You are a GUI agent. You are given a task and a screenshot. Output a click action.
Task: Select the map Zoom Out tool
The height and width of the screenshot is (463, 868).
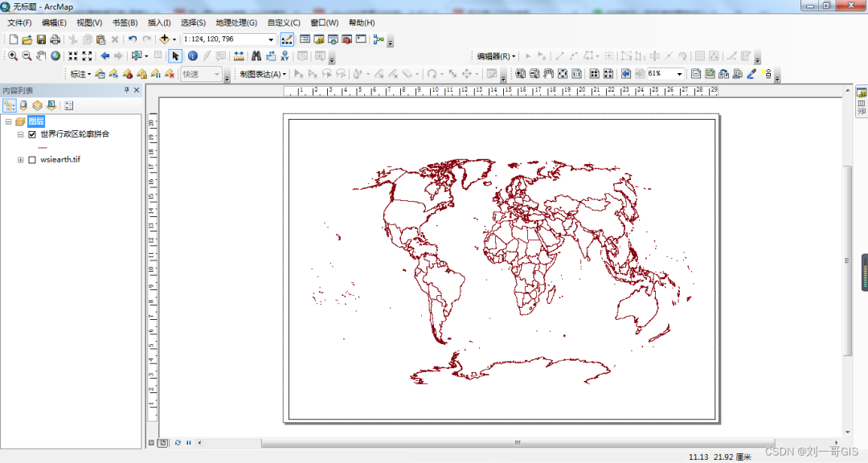pyautogui.click(x=27, y=56)
